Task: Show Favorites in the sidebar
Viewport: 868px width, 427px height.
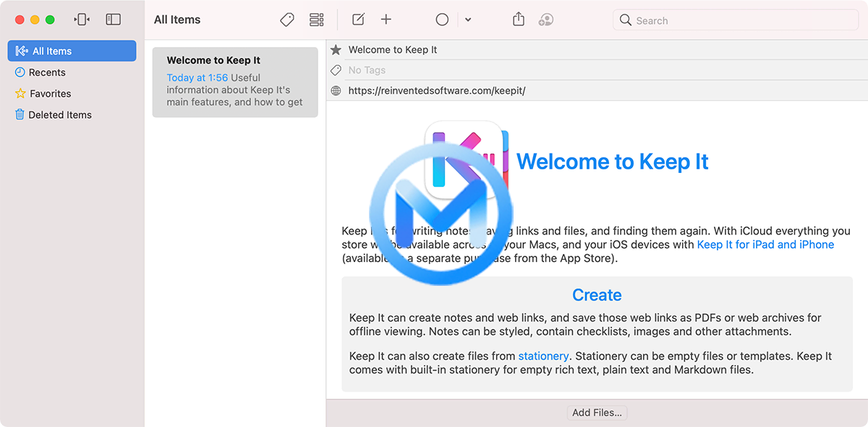Action: click(50, 93)
